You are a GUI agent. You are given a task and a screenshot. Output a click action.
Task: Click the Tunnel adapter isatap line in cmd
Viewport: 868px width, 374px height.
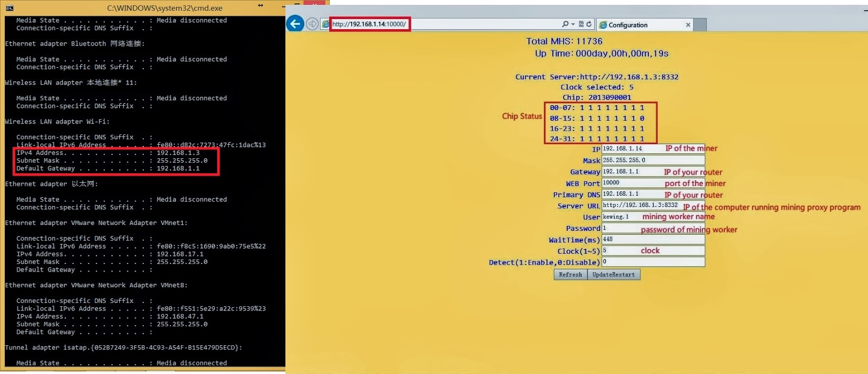pyautogui.click(x=124, y=347)
